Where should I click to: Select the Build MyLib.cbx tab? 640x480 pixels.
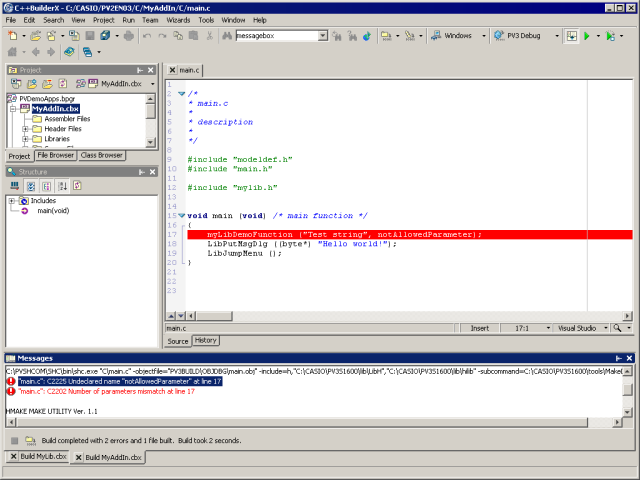[x=38, y=456]
